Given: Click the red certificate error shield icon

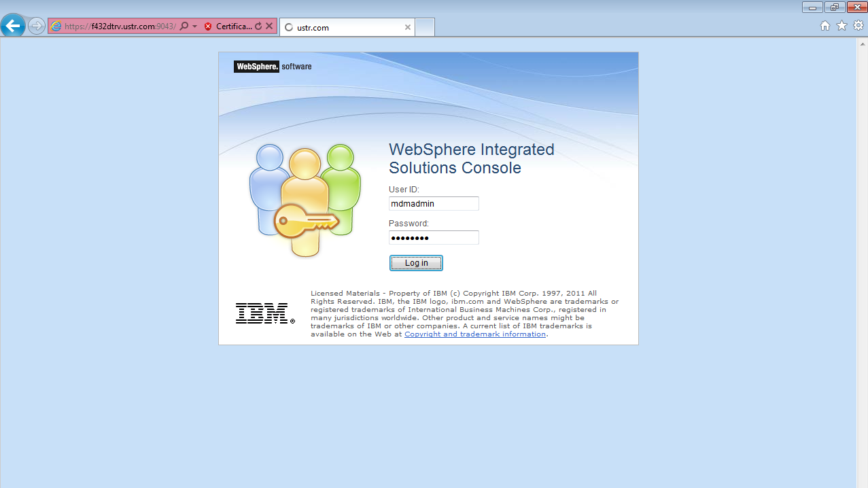Looking at the screenshot, I should click(208, 27).
